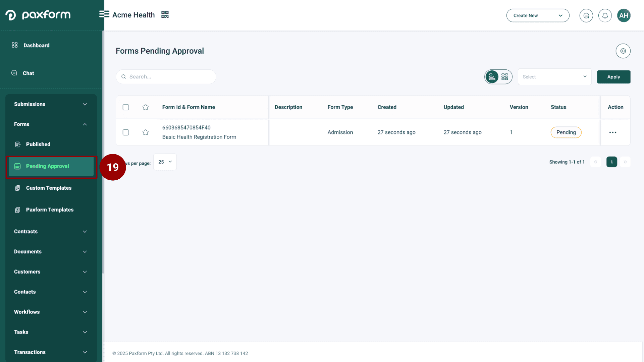The image size is (644, 362).
Task: Star the Basic Health Registration Form row
Action: click(x=146, y=132)
